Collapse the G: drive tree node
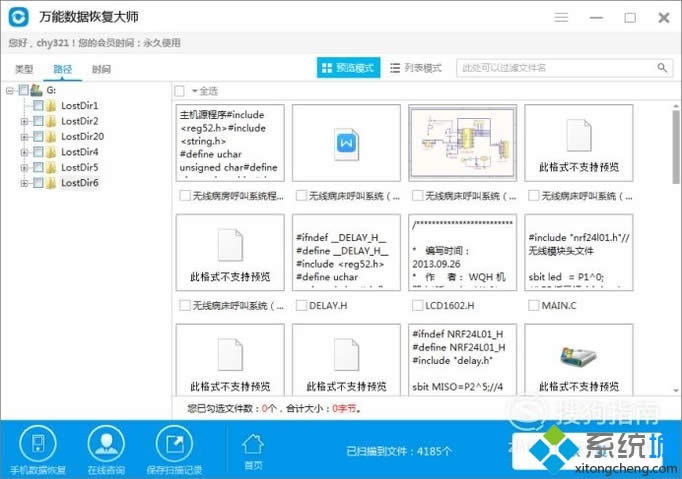This screenshot has height=479, width=682. click(x=10, y=90)
